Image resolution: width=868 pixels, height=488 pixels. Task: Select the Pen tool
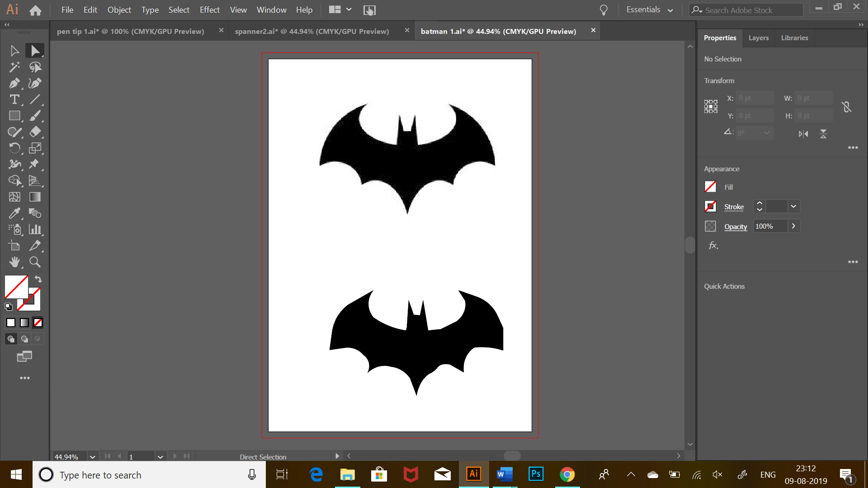[x=14, y=84]
